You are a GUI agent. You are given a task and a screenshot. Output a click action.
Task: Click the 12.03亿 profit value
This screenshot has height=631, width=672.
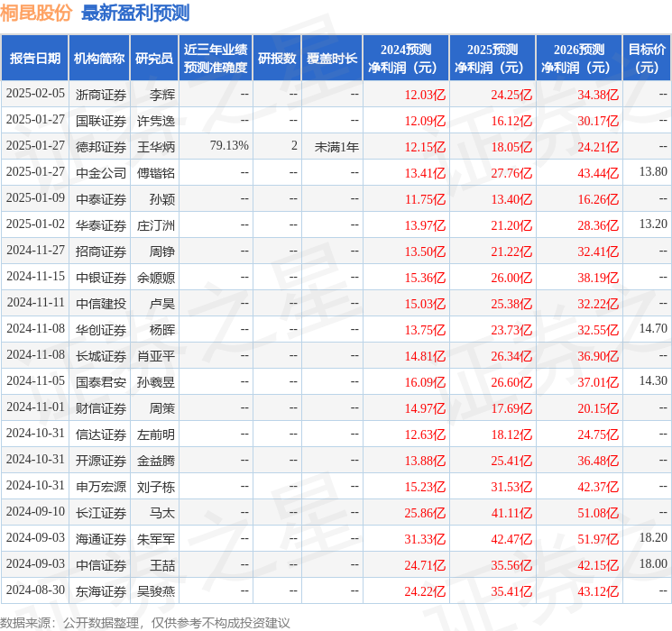click(425, 95)
